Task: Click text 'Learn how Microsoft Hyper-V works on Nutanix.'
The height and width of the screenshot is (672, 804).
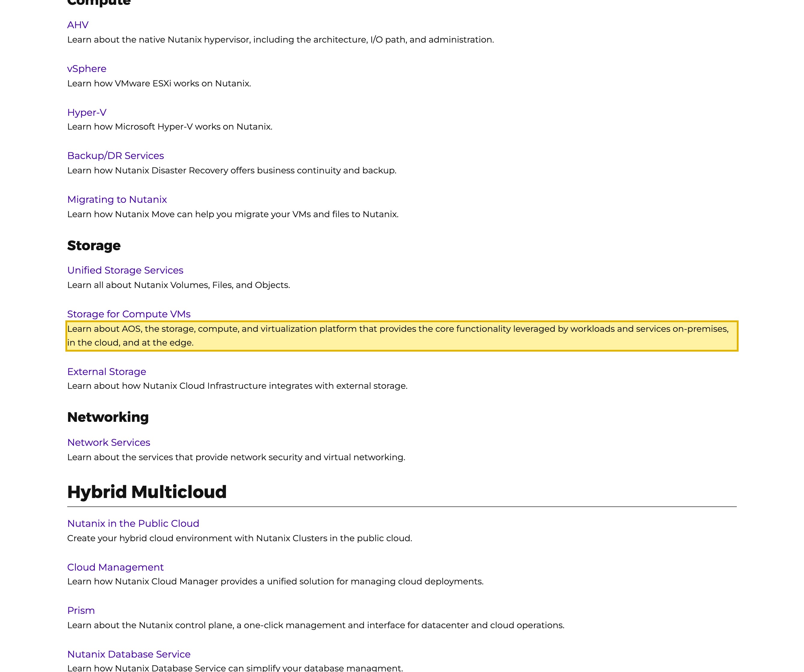Action: (169, 127)
